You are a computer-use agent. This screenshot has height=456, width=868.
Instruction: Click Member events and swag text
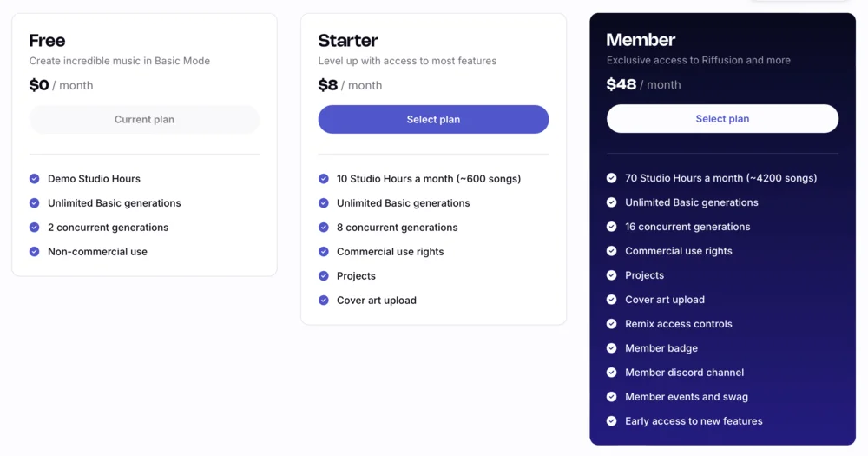pos(687,397)
